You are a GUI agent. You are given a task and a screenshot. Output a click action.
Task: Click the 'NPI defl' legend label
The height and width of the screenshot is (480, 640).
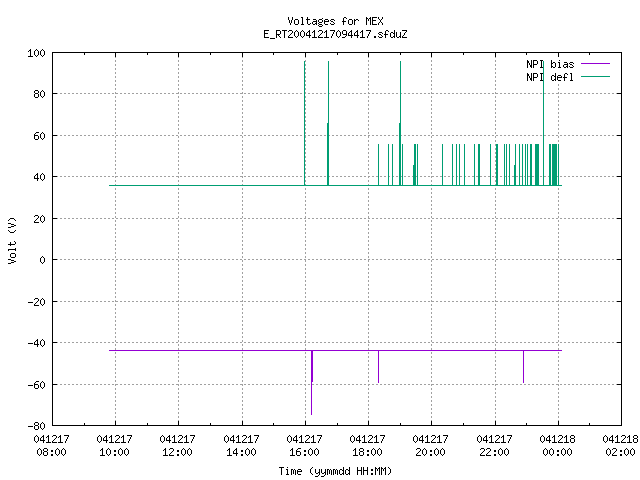[x=550, y=77]
